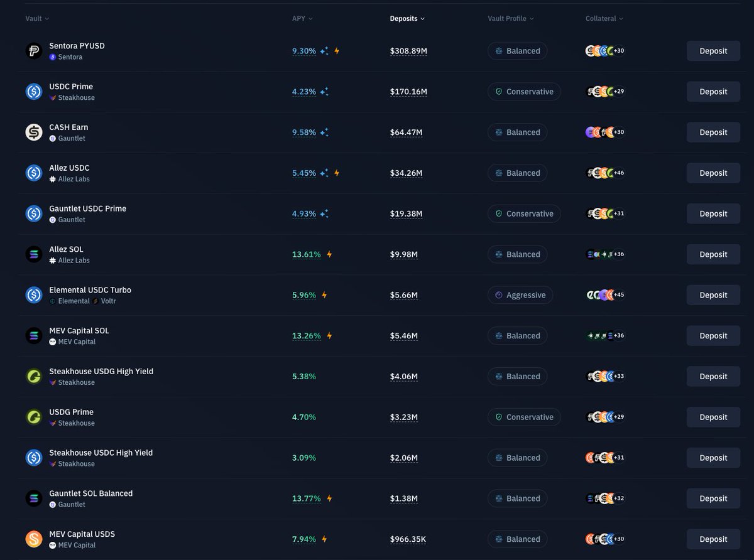Click the Steakhouse USDG High Yield token icon

coord(34,377)
